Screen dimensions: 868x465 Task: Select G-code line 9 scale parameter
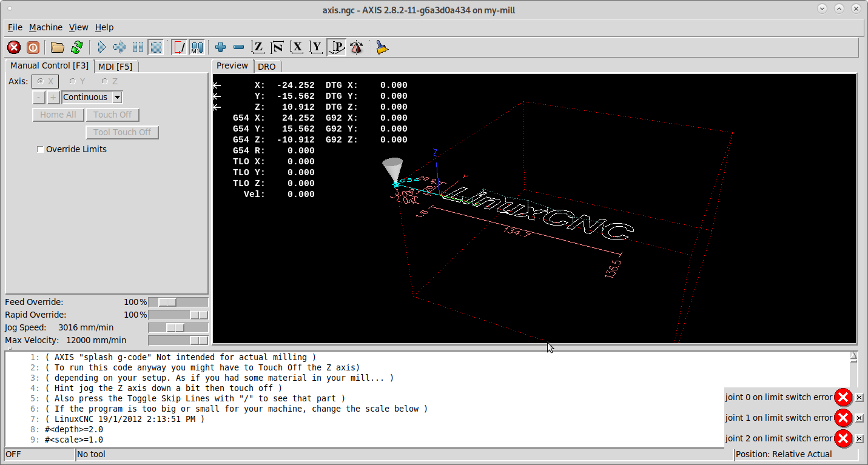[73, 440]
